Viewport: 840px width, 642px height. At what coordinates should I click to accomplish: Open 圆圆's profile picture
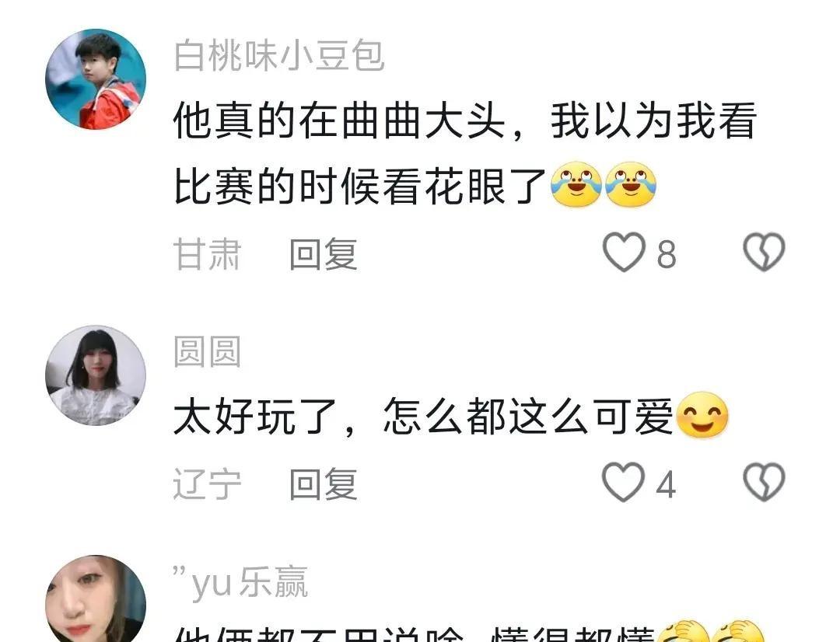(96, 375)
